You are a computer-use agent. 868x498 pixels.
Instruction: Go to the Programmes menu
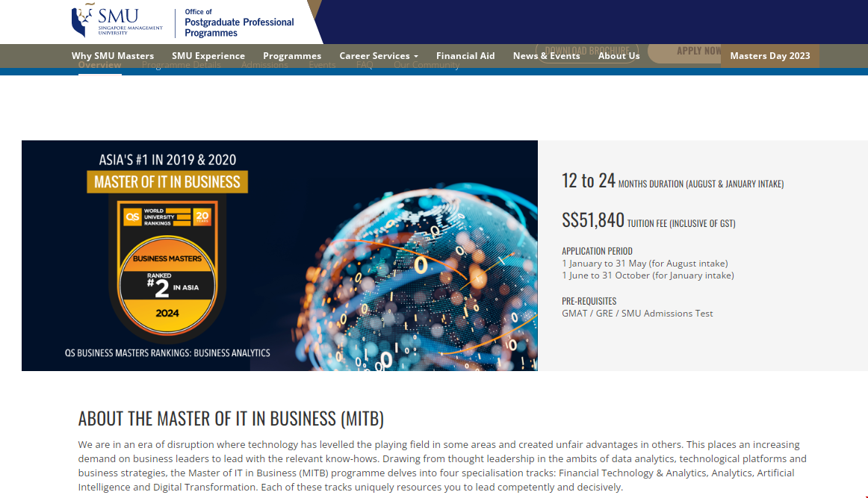click(292, 56)
